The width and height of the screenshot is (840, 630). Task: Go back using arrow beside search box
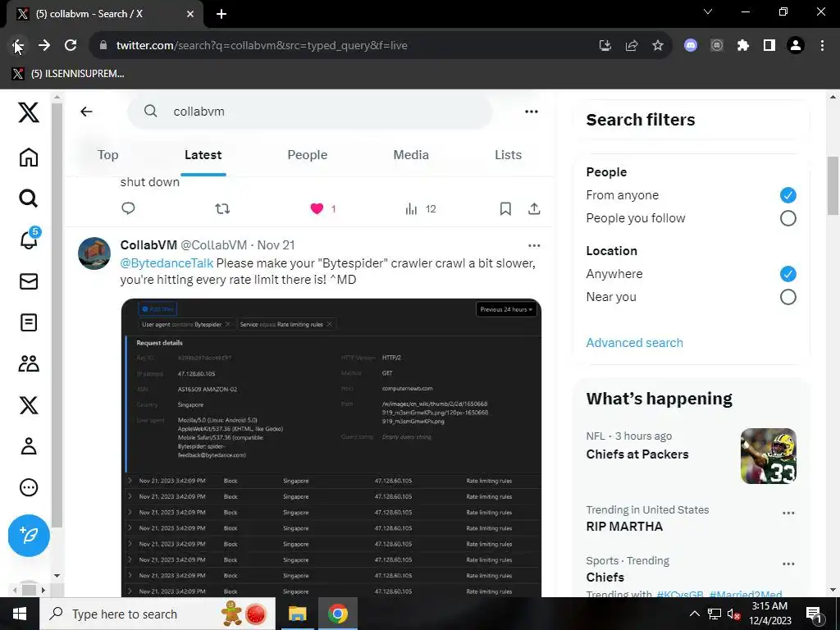(x=86, y=112)
